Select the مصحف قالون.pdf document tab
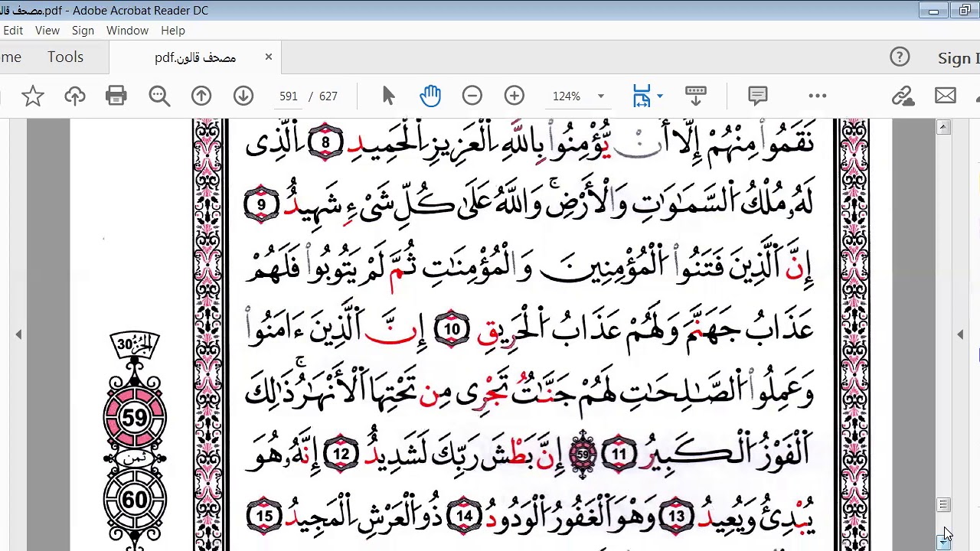 click(x=195, y=57)
